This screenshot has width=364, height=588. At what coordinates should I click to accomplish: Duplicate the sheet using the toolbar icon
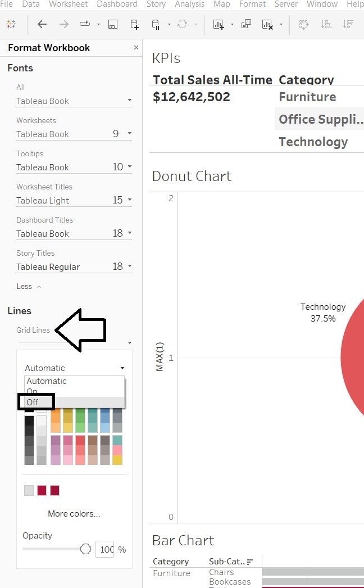[246, 24]
